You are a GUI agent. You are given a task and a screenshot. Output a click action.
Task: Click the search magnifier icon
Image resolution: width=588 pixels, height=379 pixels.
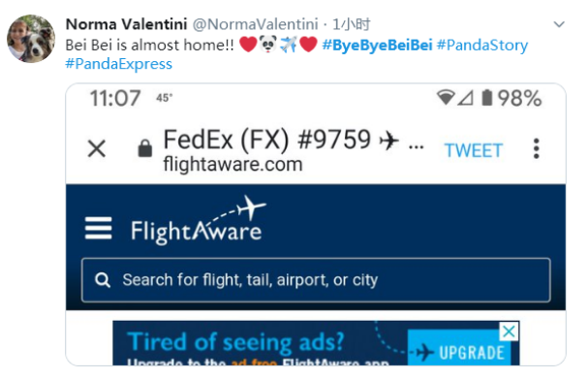(x=103, y=280)
